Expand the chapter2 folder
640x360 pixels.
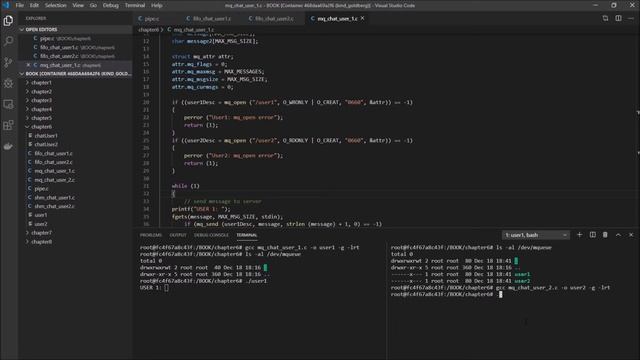[41, 91]
